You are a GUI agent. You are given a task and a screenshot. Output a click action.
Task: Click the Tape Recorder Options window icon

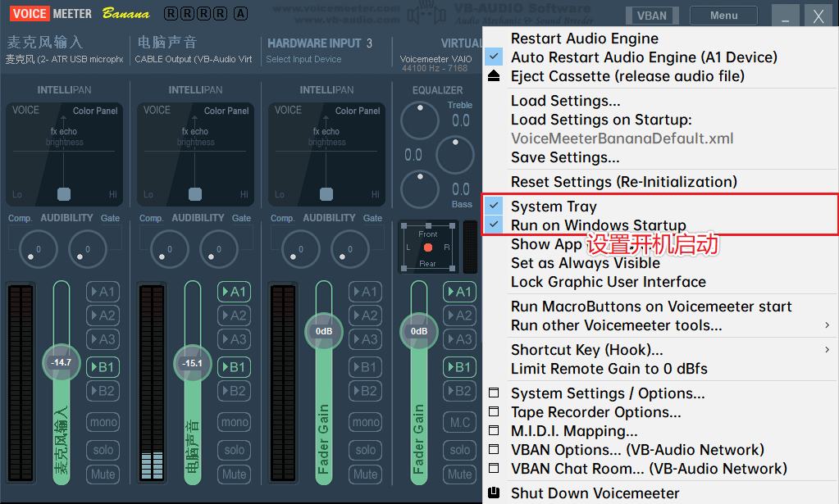[494, 411]
